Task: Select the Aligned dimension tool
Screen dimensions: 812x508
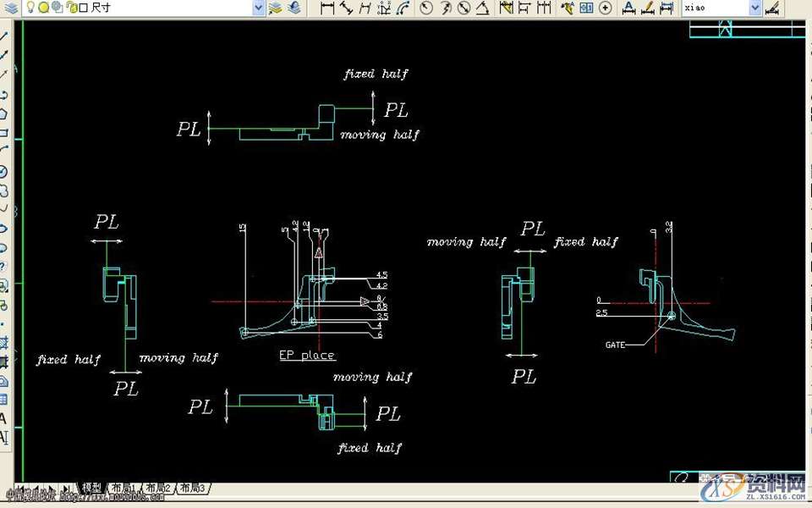Action: (347, 8)
